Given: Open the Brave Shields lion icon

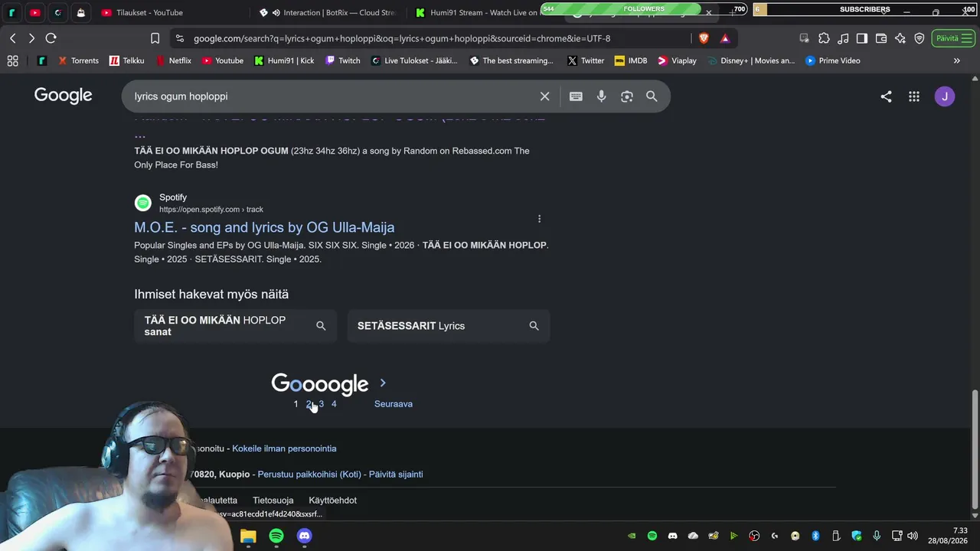Looking at the screenshot, I should tap(704, 38).
